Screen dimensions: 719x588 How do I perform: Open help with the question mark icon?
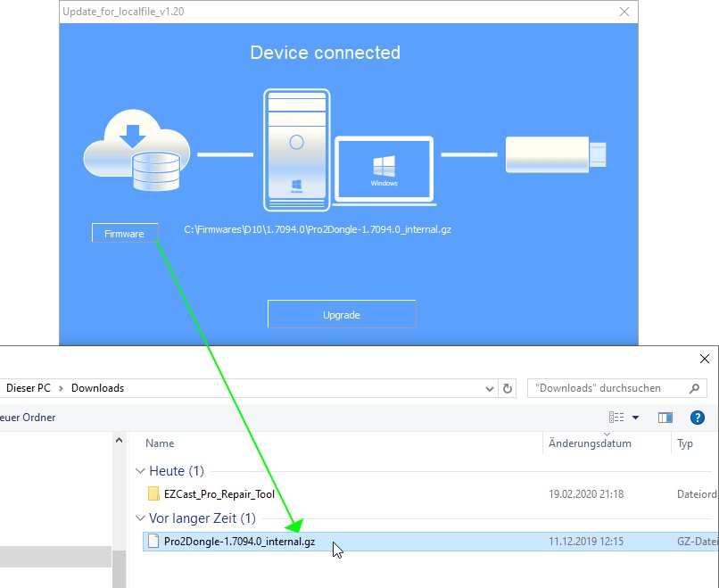tap(697, 418)
